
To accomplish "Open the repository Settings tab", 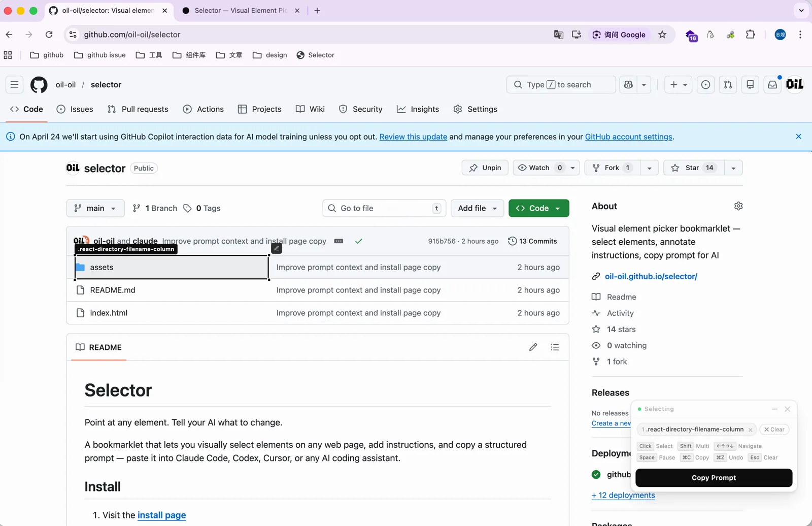I will (x=475, y=109).
